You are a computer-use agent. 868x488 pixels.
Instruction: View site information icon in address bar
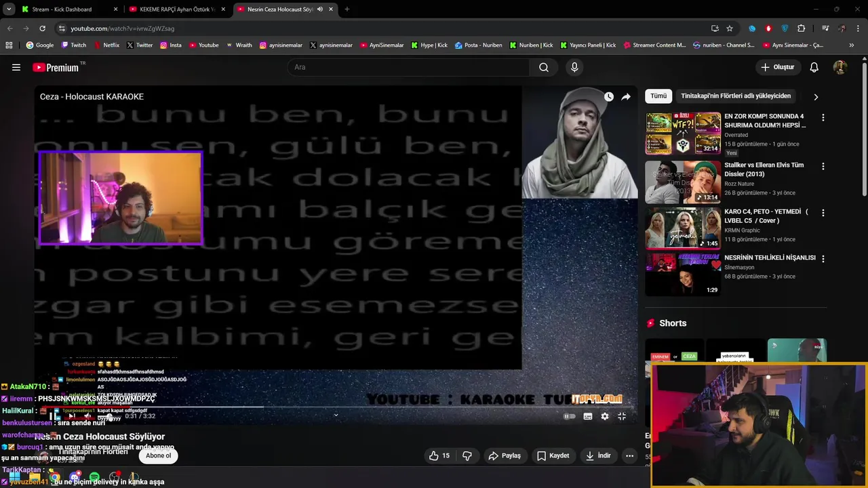(x=62, y=28)
